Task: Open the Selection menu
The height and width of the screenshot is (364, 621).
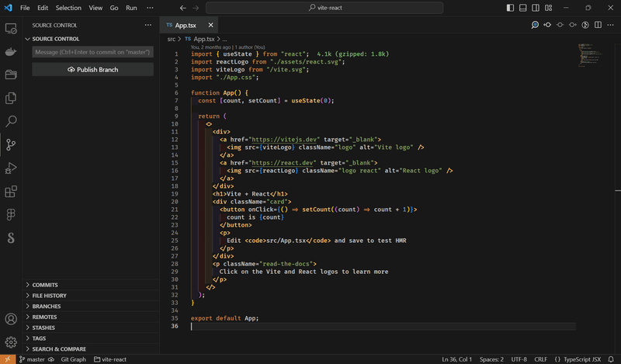Action: pos(68,8)
